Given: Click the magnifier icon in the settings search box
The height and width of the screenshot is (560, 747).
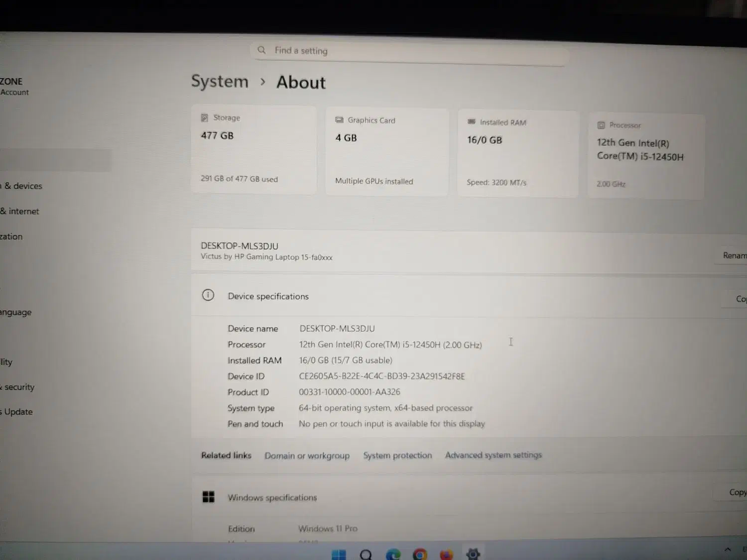Looking at the screenshot, I should tap(261, 50).
